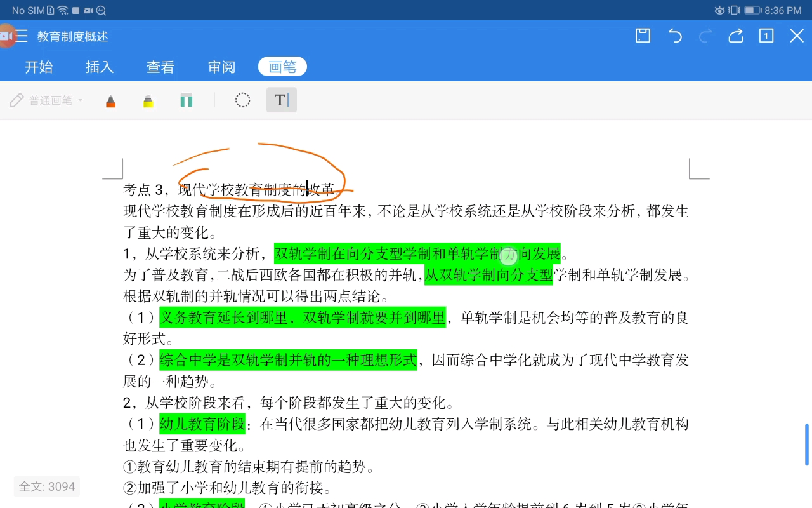
Task: Tap the line 根据双轨制的并轨情况可以得出两点结论
Action: (x=256, y=296)
